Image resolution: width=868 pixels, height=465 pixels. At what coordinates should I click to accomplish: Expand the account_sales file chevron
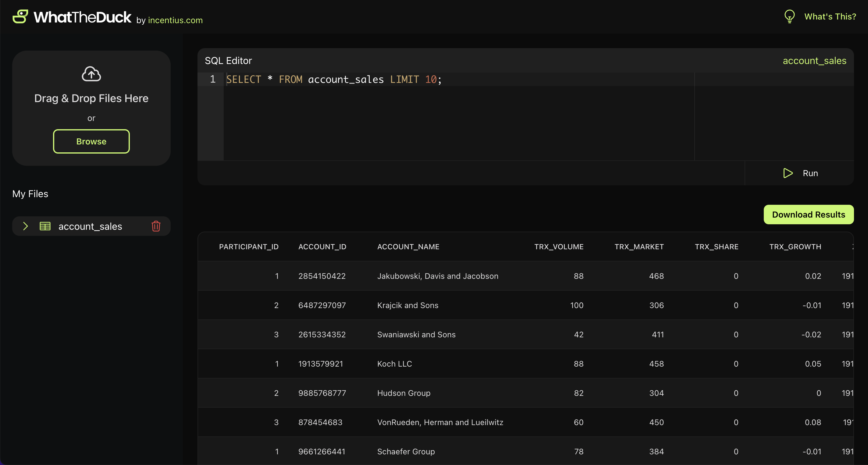click(x=25, y=226)
